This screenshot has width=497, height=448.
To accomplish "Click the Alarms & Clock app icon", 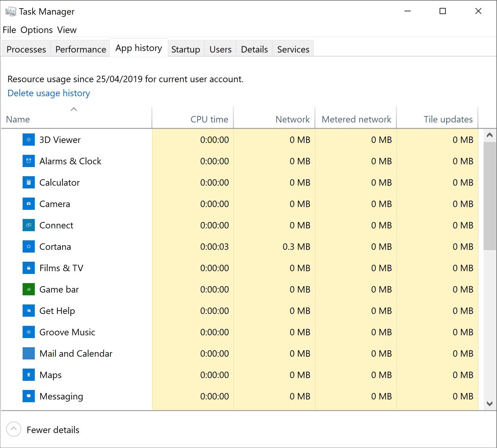I will (29, 161).
